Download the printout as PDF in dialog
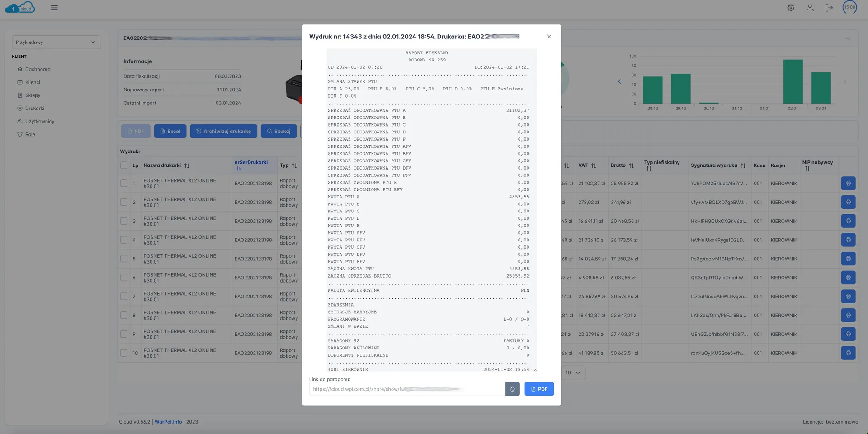Screen dimensions: 868x434 [539, 389]
